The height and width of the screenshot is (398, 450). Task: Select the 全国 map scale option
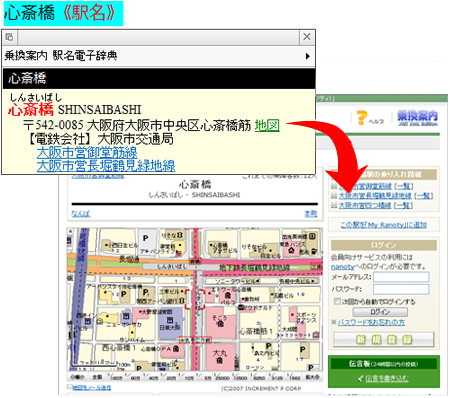[x=97, y=377]
